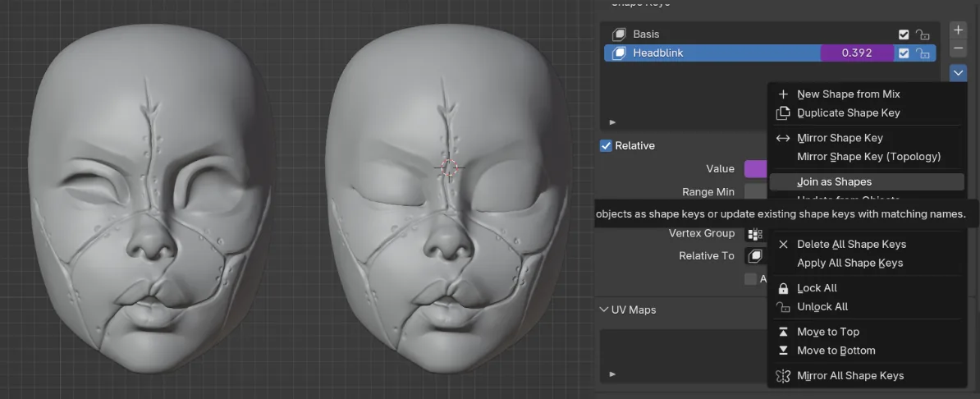Toggle the checkbox below Relative To
The image size is (980, 399).
click(x=750, y=279)
